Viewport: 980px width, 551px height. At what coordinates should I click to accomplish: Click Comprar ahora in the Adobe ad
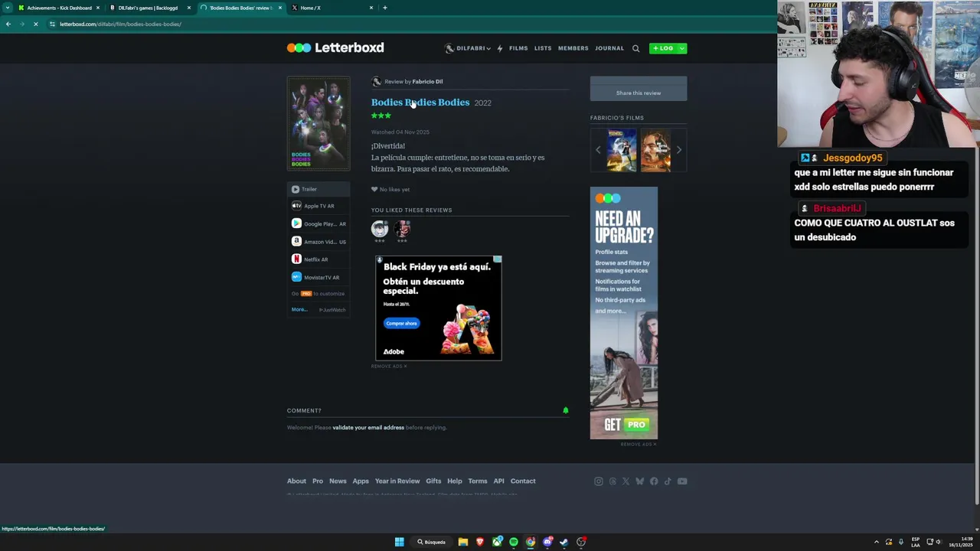401,323
